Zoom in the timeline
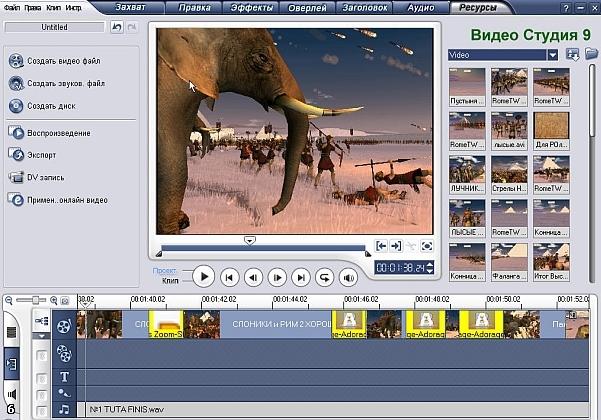 point(53,300)
